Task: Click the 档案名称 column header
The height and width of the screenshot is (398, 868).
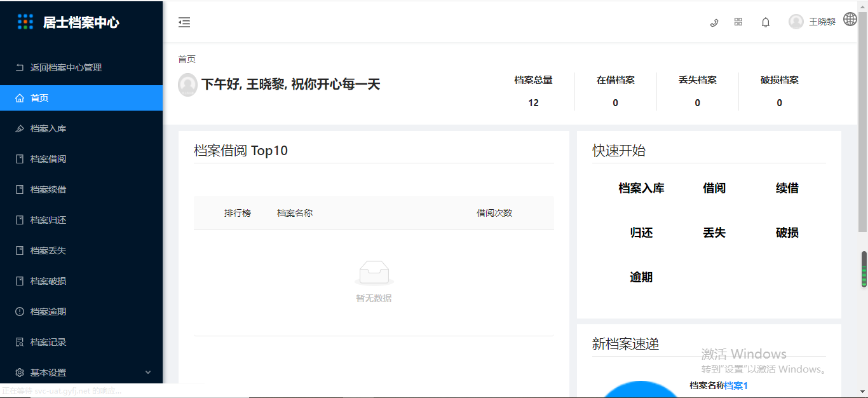Action: (x=295, y=213)
